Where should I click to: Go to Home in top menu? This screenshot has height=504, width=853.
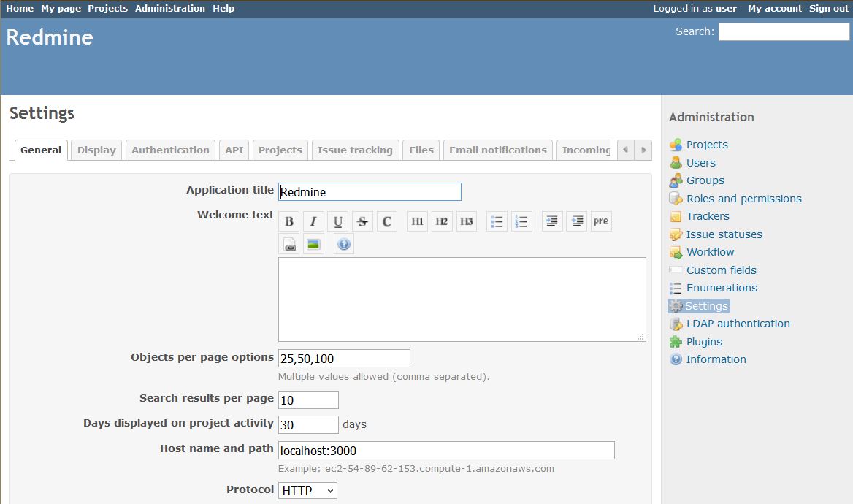click(x=20, y=9)
